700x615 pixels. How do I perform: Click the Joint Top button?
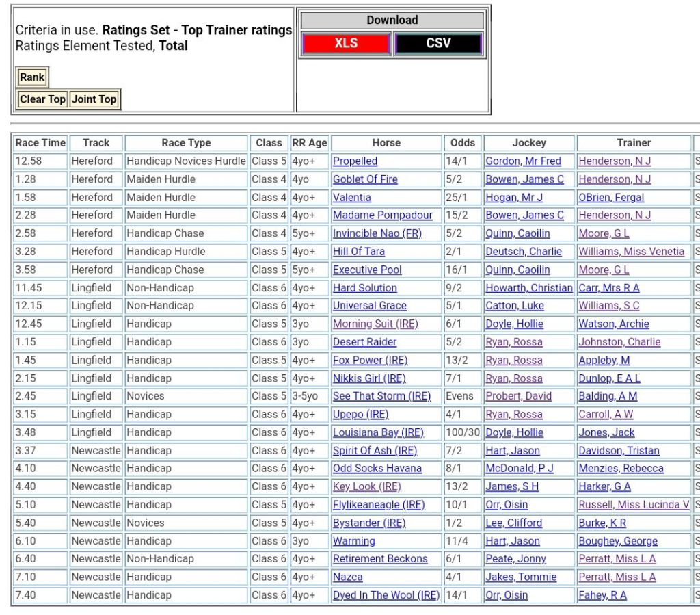click(x=94, y=99)
